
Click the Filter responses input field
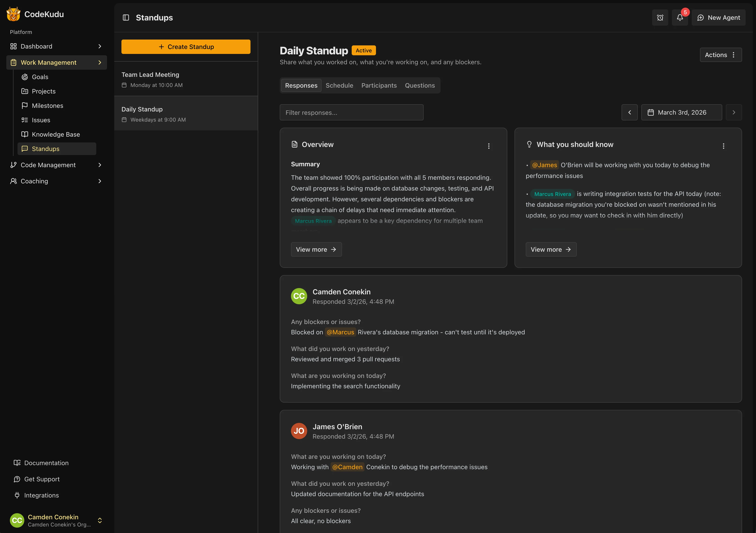351,113
